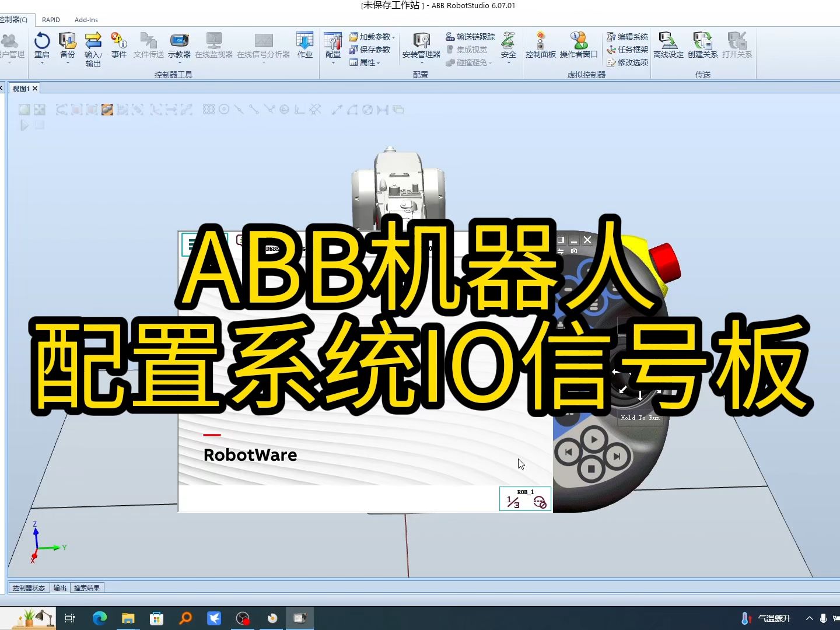Click the highlighted graphics tool icon in view toolbar

tap(107, 110)
